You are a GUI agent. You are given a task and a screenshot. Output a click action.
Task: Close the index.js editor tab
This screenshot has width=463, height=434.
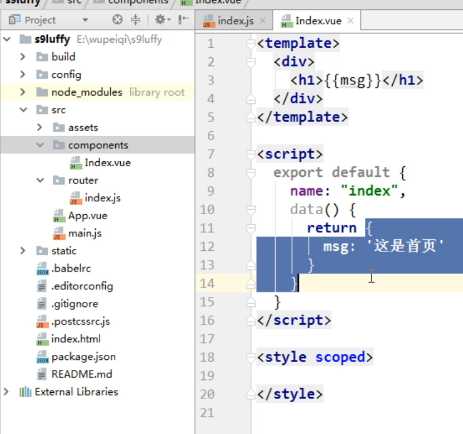pos(263,21)
